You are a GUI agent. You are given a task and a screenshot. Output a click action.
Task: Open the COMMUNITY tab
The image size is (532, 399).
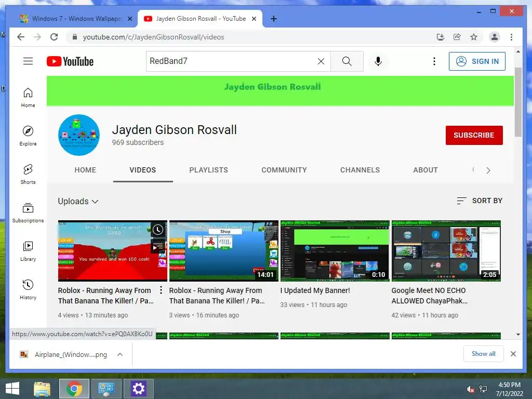(x=284, y=170)
